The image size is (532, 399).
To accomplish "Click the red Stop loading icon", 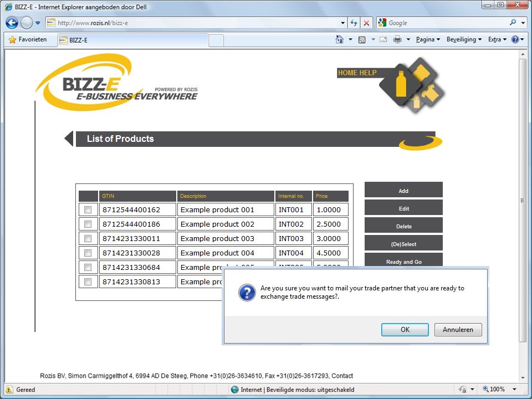I will 366,23.
